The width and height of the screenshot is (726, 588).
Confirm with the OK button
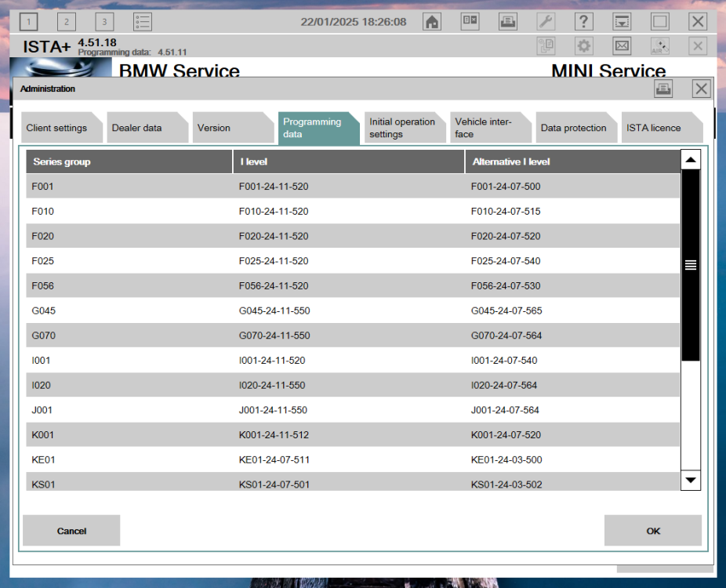point(653,531)
